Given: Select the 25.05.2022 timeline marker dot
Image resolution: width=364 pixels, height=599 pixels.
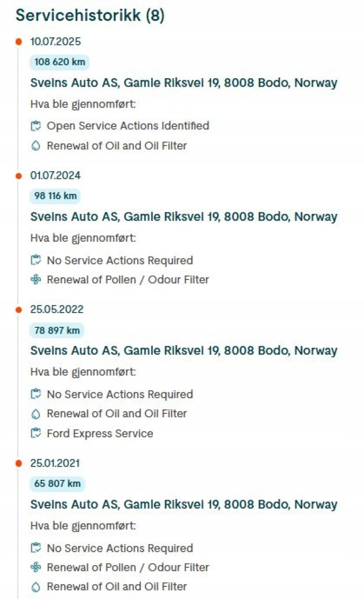Looking at the screenshot, I should (x=18, y=310).
